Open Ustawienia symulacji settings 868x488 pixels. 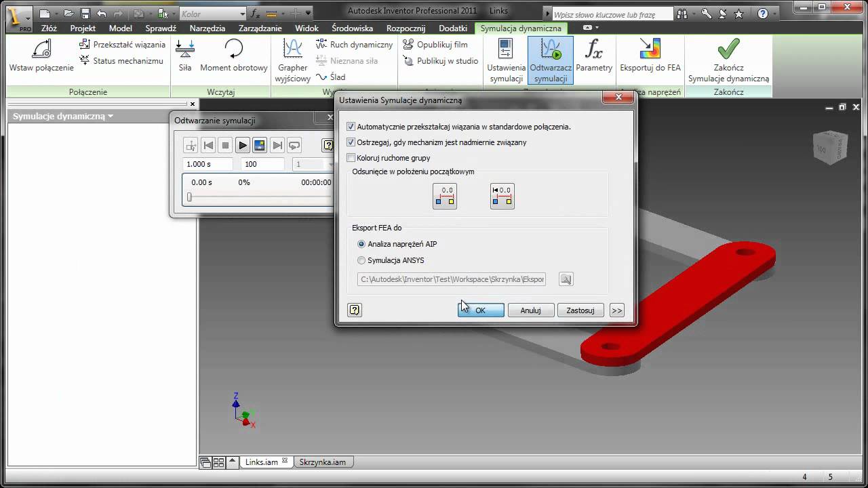pyautogui.click(x=506, y=60)
